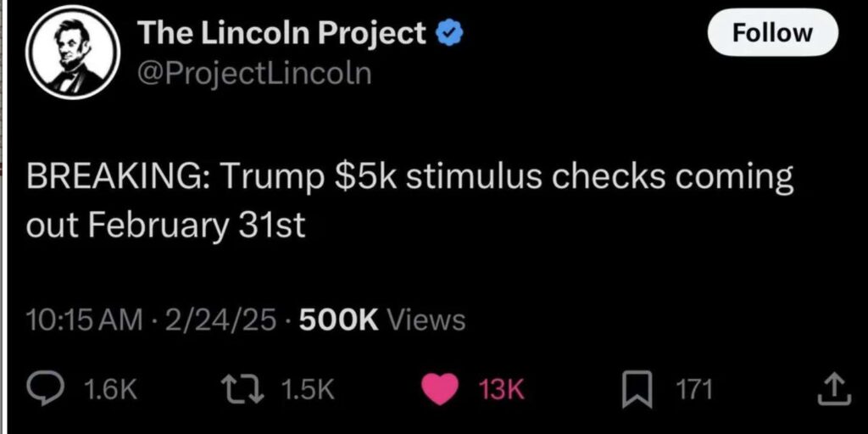The height and width of the screenshot is (434, 868).
Task: Click the blue verified checkmark badge
Action: click(448, 34)
